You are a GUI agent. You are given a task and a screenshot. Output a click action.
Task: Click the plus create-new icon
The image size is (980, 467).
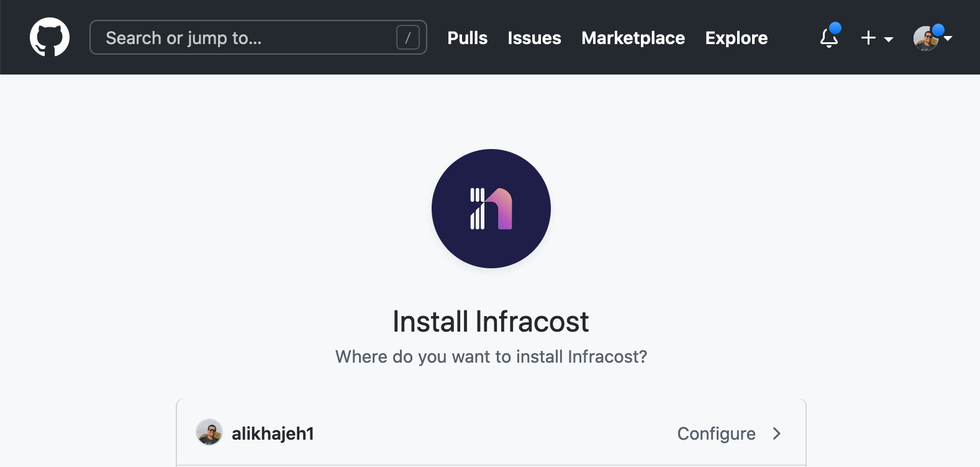(868, 38)
